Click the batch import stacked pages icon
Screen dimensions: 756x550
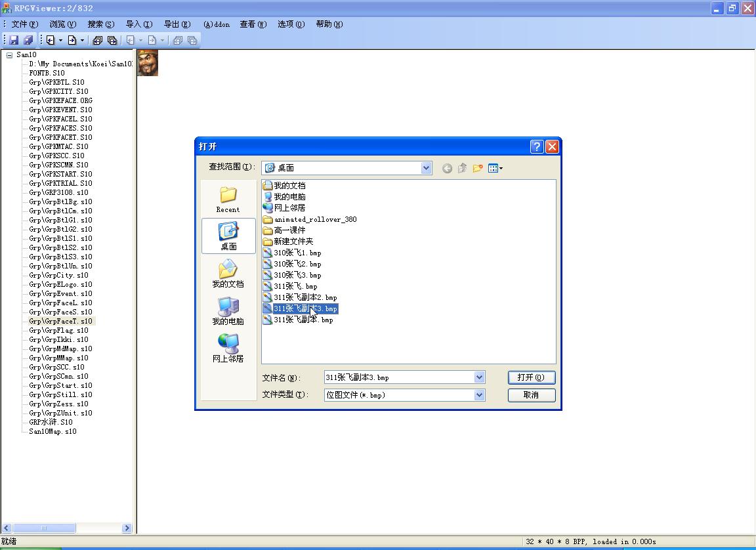(97, 41)
